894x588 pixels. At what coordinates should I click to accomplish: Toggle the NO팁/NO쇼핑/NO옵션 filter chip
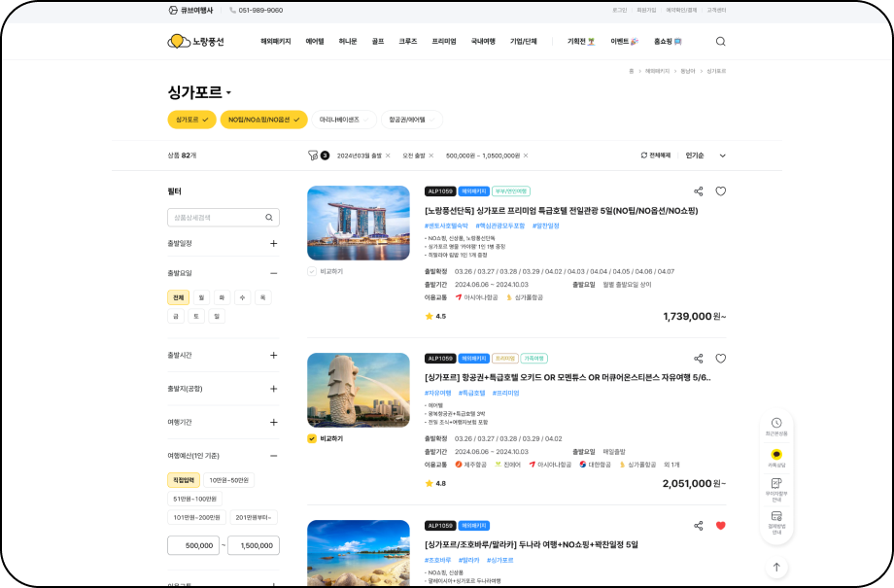[263, 120]
